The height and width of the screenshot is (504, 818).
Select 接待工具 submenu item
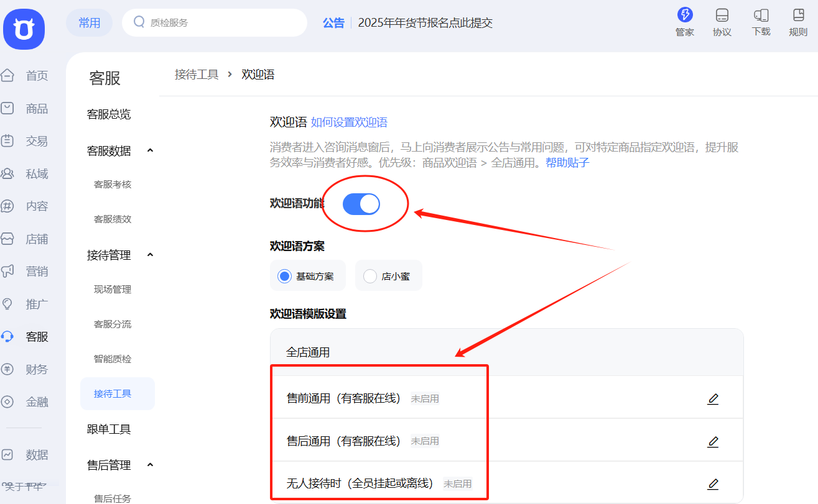118,393
